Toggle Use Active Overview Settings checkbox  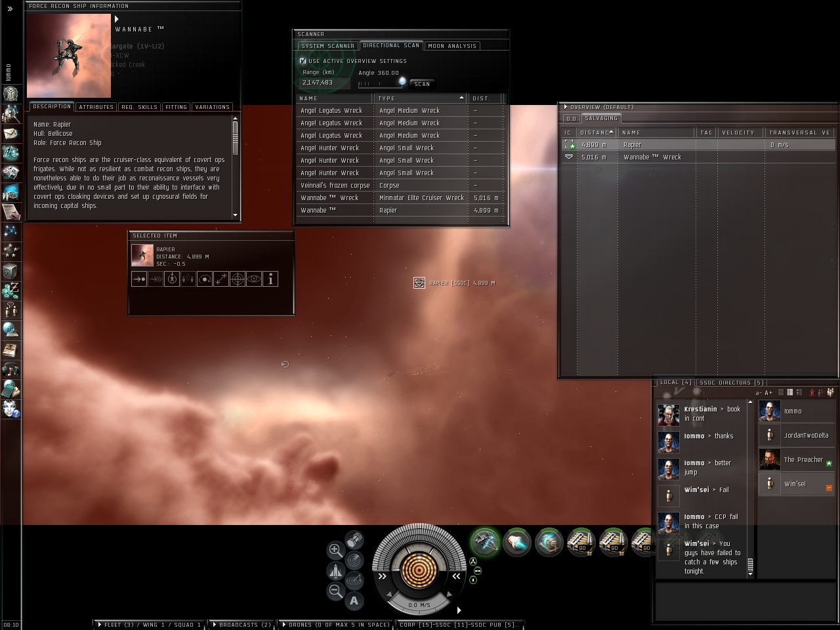303,61
